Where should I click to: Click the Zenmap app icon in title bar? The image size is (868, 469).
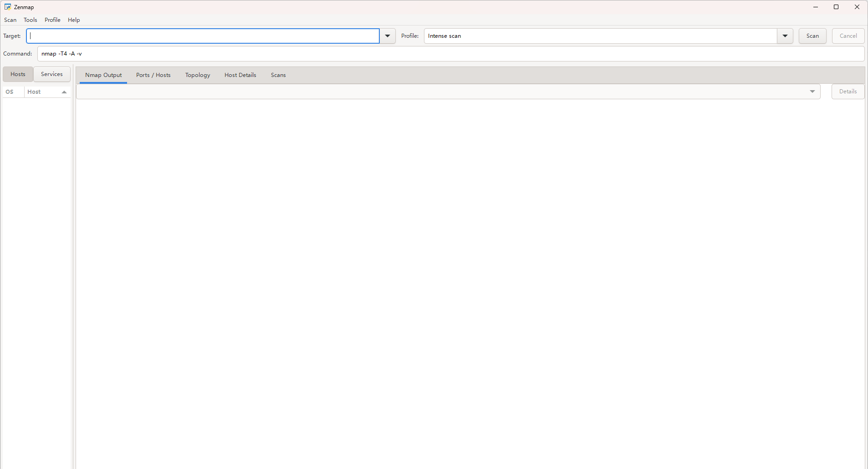pos(7,7)
